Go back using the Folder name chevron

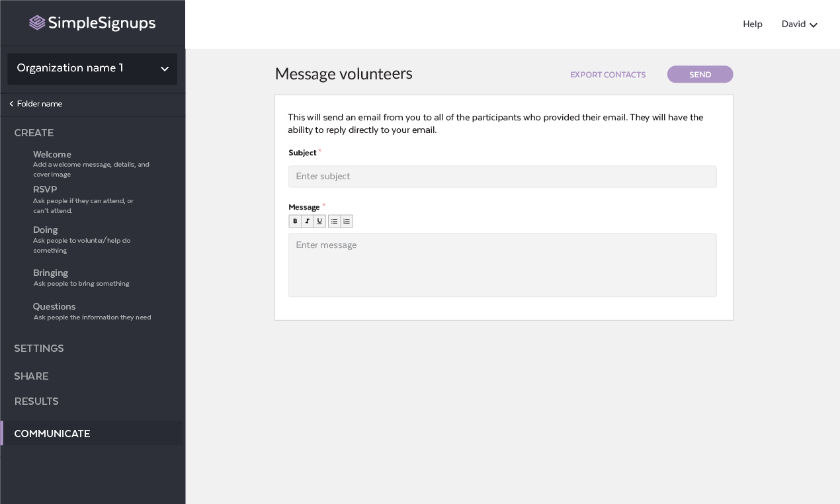point(11,104)
